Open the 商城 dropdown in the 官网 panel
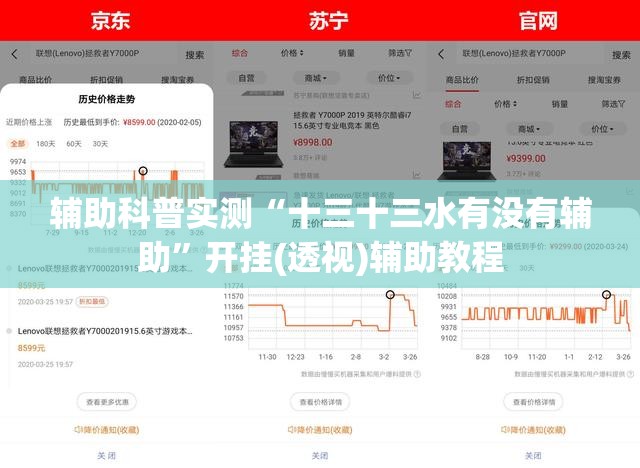The image size is (640, 468). pos(529,129)
